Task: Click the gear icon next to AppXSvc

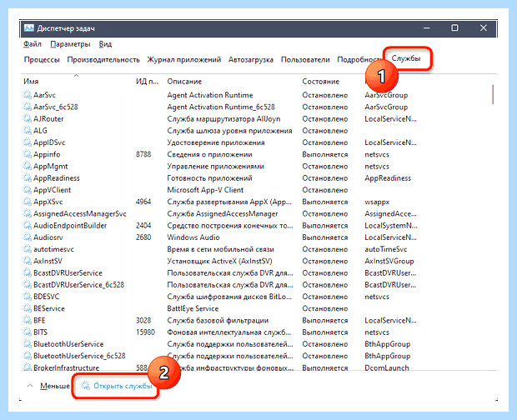Action: [x=28, y=202]
